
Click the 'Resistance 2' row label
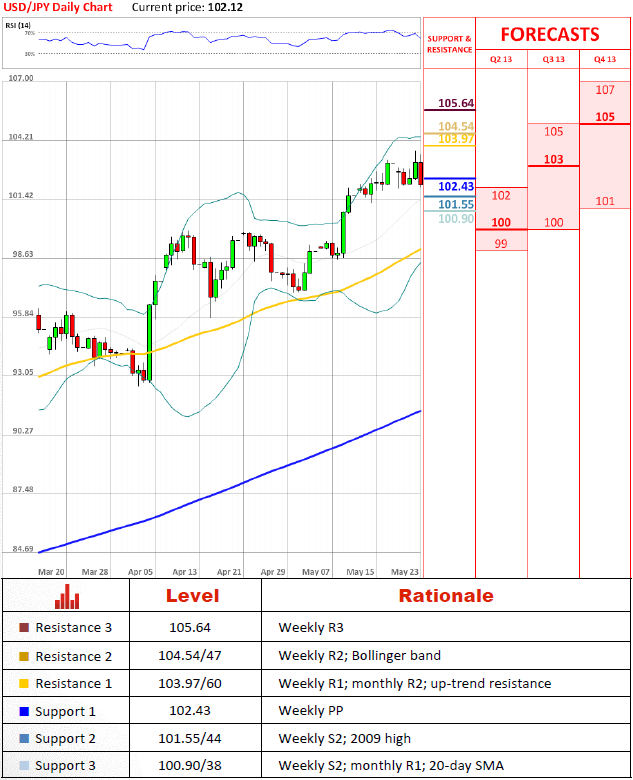coord(74,657)
